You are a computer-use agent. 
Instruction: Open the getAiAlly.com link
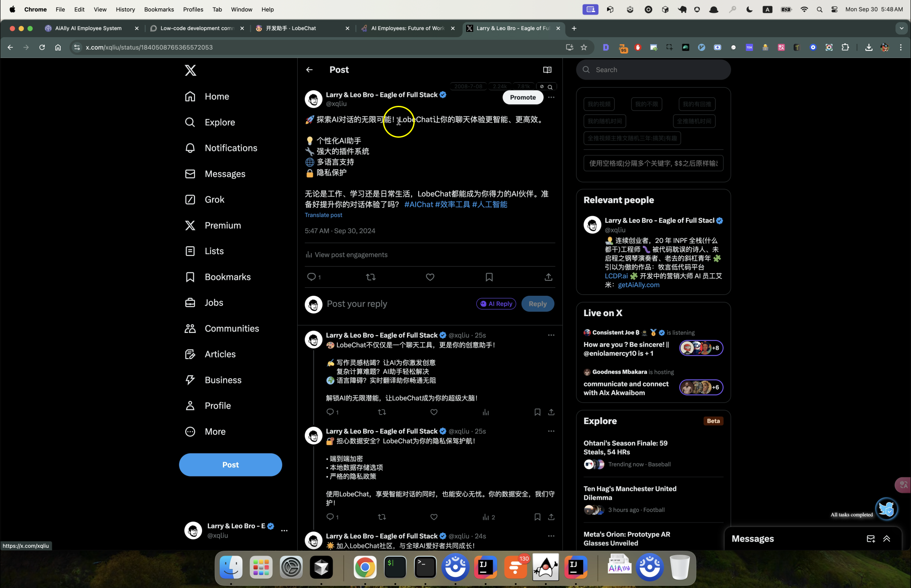(x=638, y=285)
